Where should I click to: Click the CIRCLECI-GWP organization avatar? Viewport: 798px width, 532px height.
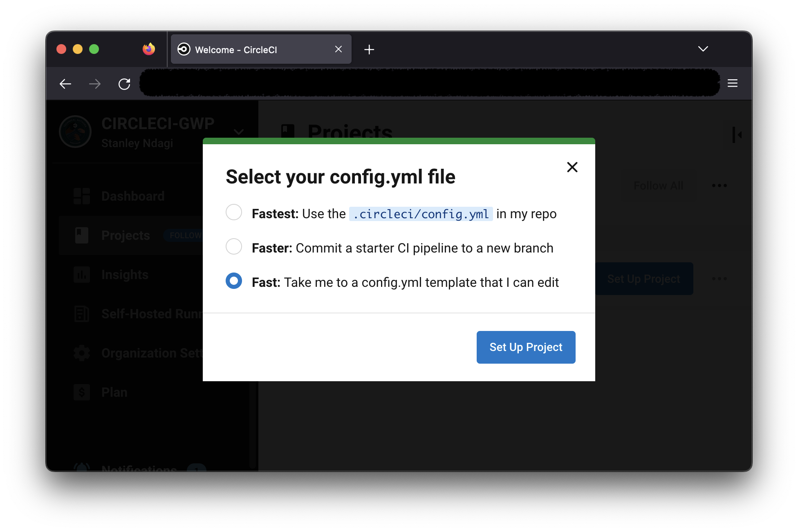75,132
